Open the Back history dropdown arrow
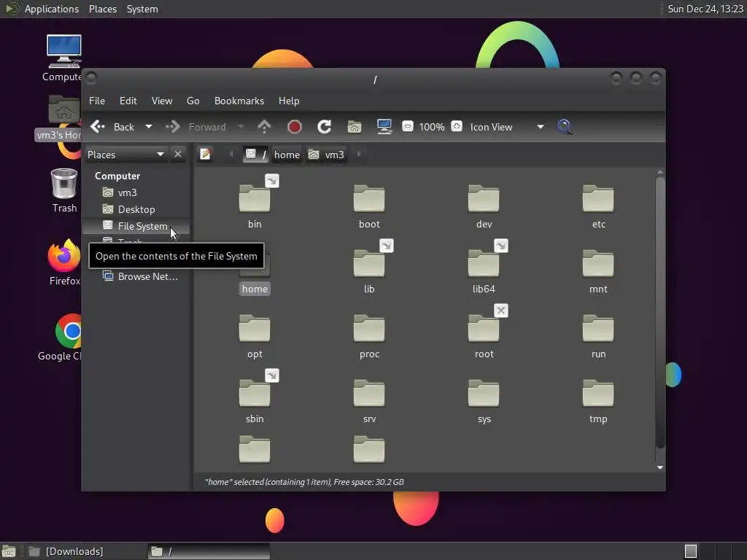This screenshot has height=560, width=747. 149,127
